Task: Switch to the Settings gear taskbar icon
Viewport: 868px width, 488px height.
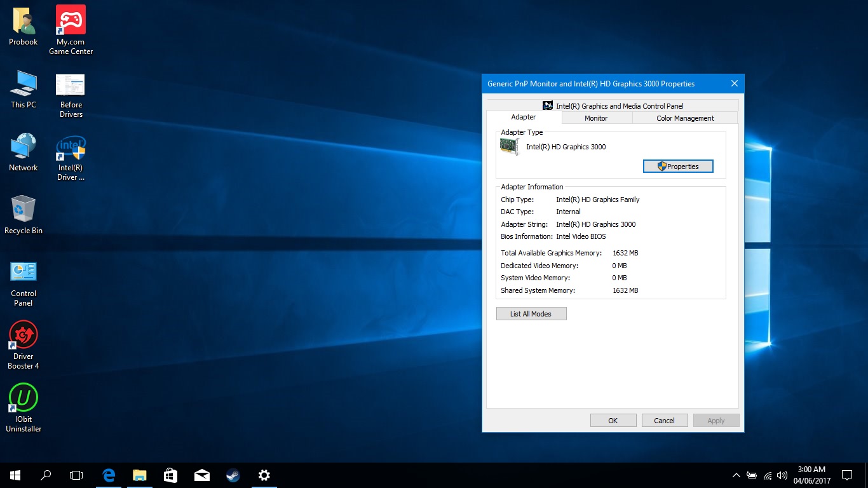Action: (264, 475)
